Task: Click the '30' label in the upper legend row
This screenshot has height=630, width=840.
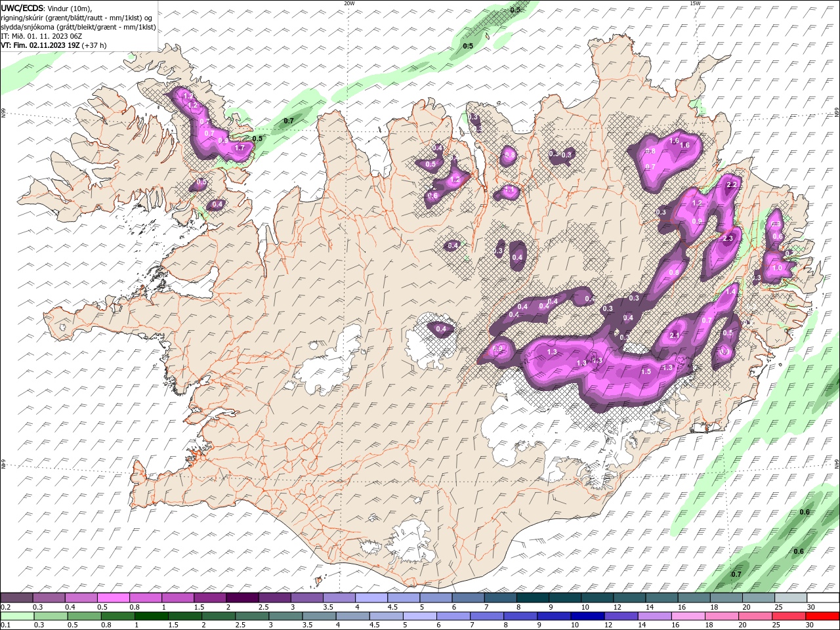Action: [x=811, y=607]
